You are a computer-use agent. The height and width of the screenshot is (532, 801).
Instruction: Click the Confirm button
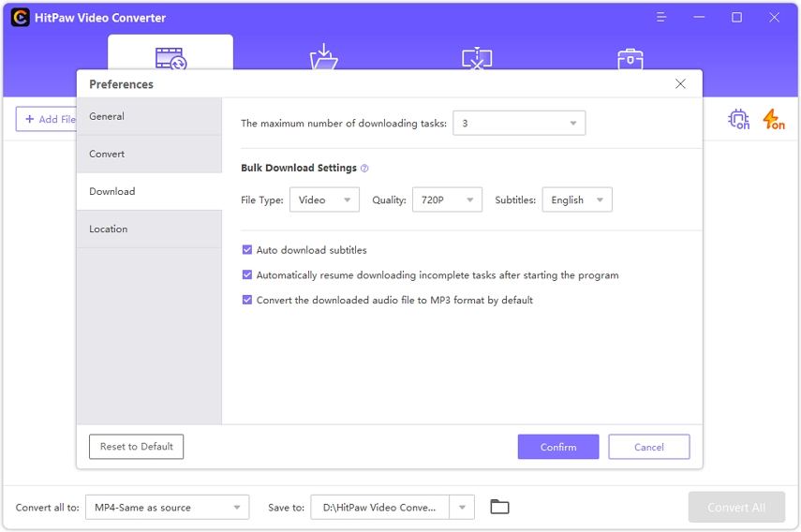coord(558,447)
